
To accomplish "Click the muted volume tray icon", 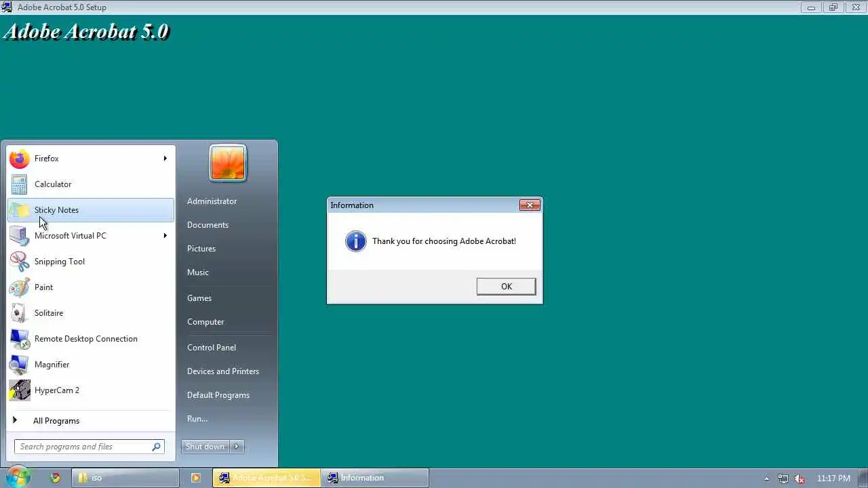I will point(800,479).
